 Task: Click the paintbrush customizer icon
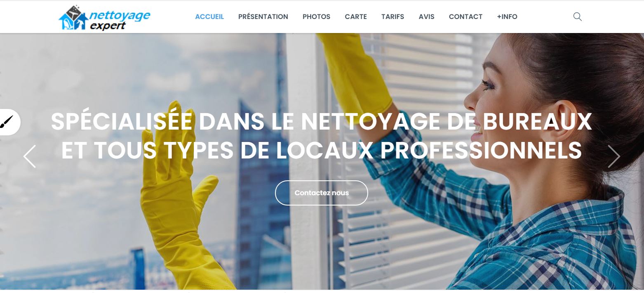[x=7, y=122]
